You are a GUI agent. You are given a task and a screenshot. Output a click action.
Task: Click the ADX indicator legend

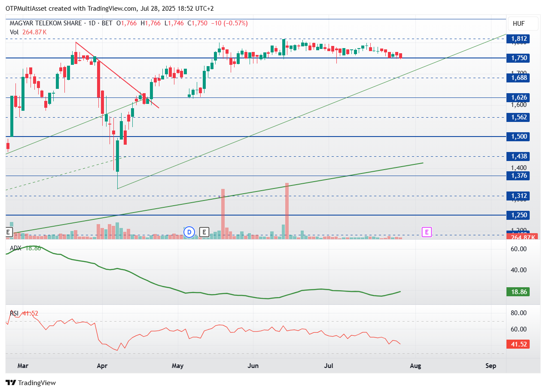coord(26,248)
